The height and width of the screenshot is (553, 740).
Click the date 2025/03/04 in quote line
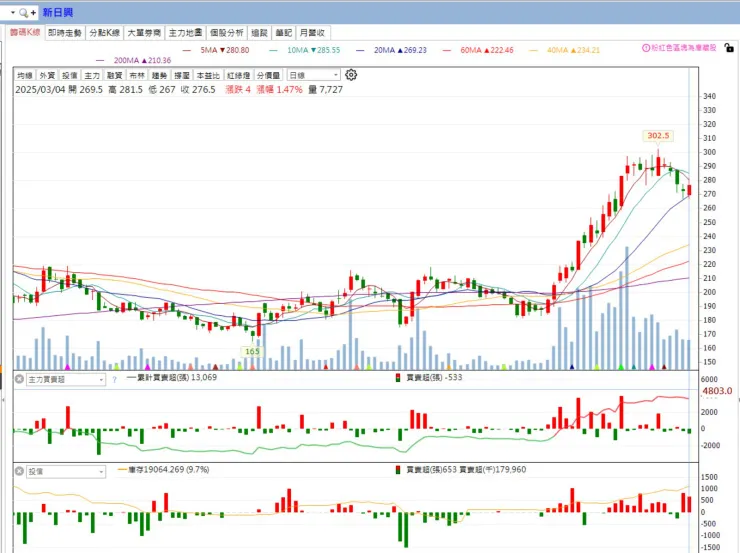click(40, 90)
